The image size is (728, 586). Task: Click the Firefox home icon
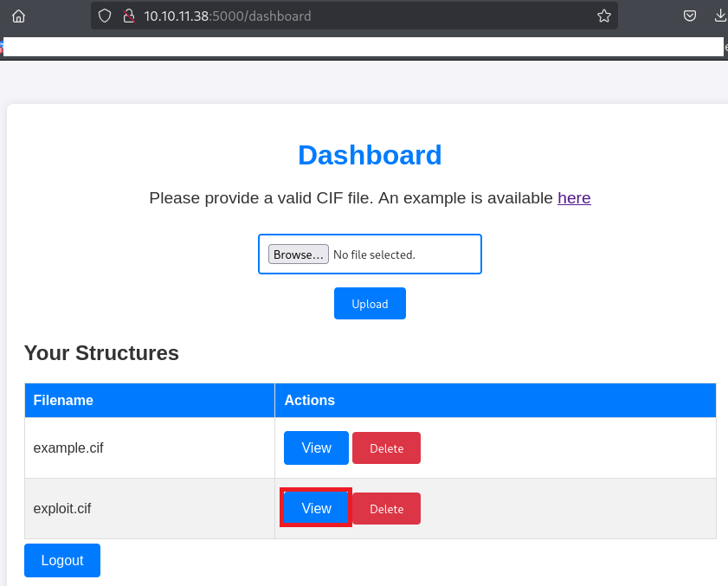(x=18, y=16)
